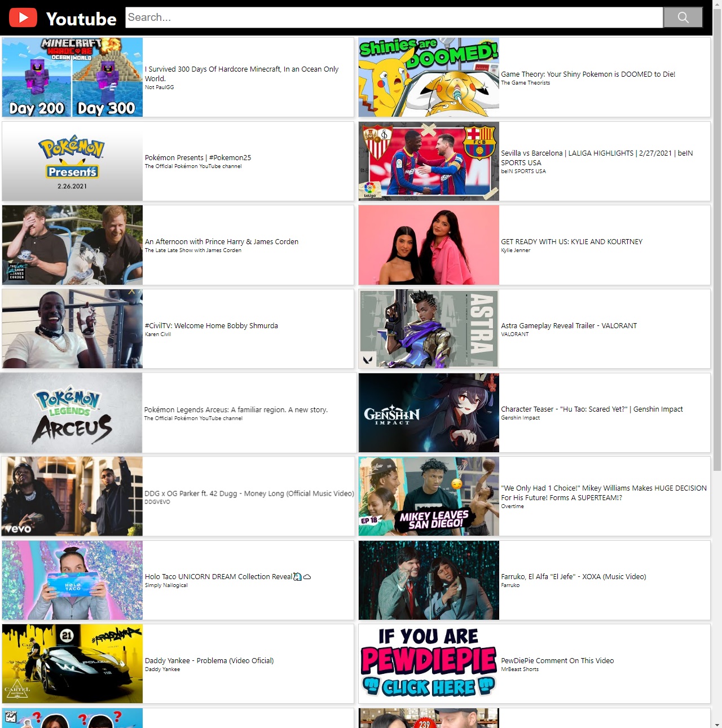Click 'An Afternoon with Prince Harry' title
722x728 pixels.
[x=222, y=241]
